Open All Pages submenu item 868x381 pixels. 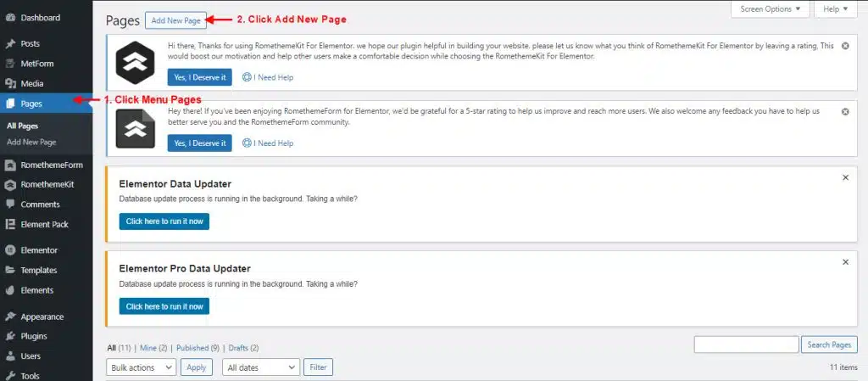pos(22,126)
